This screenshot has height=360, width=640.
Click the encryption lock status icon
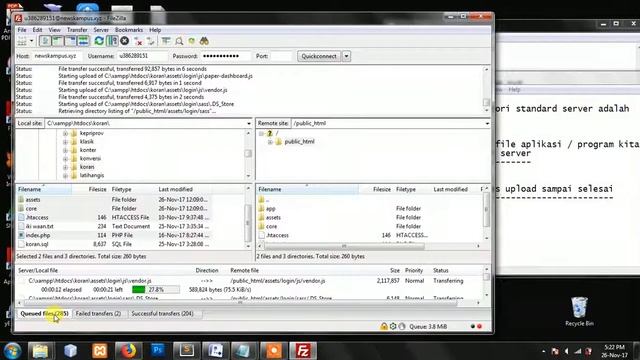coord(384,327)
